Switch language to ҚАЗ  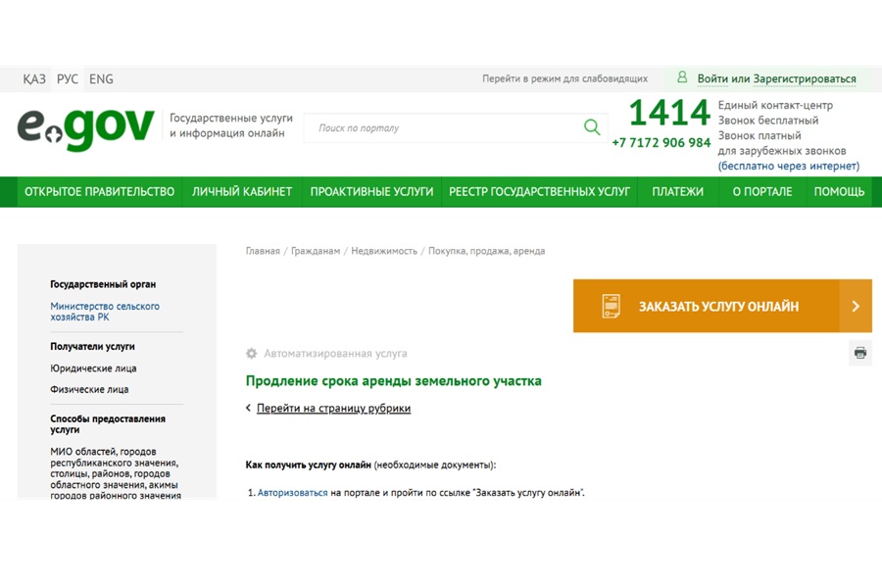pos(34,79)
